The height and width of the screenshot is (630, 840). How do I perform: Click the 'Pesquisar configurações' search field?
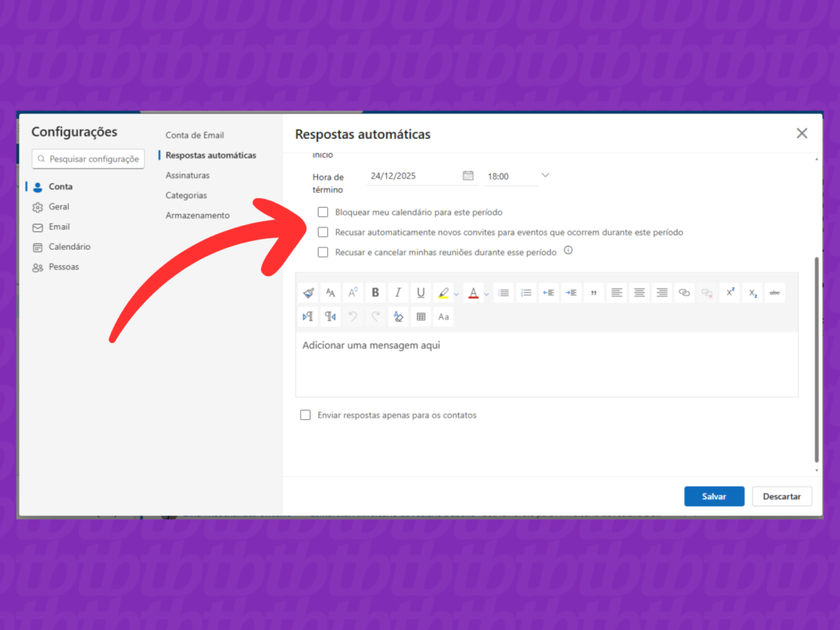coord(89,159)
